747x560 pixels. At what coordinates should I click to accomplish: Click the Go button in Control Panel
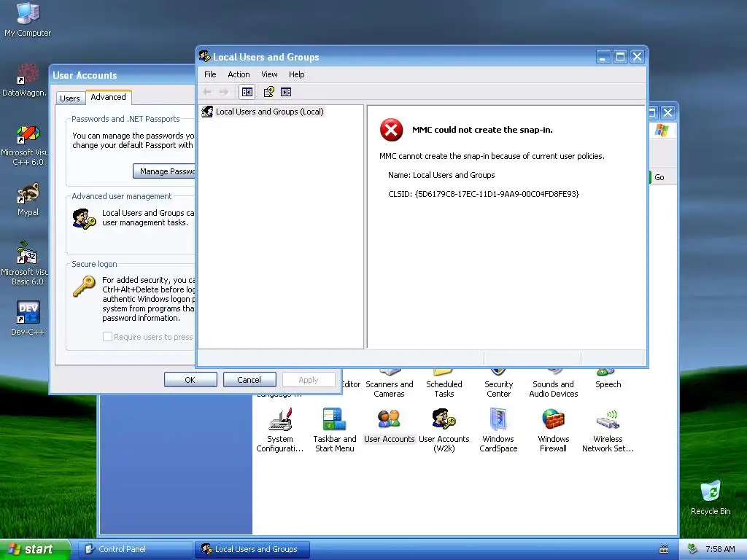pos(659,177)
